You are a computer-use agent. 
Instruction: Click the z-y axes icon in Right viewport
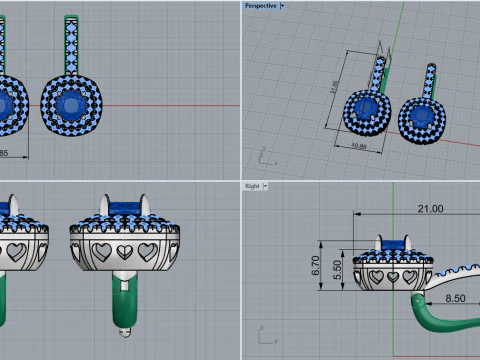268,335
